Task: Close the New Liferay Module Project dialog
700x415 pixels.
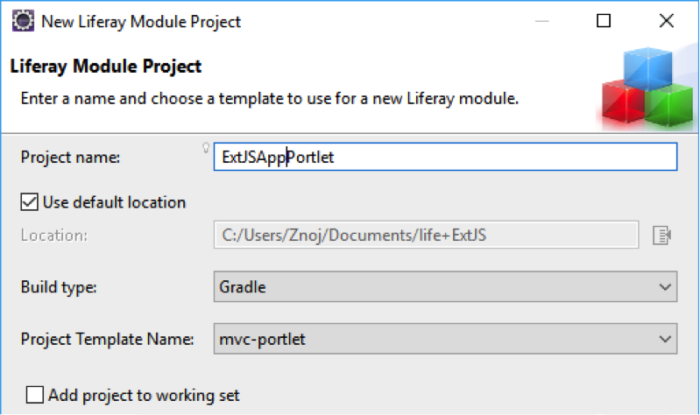Action: pyautogui.click(x=667, y=21)
